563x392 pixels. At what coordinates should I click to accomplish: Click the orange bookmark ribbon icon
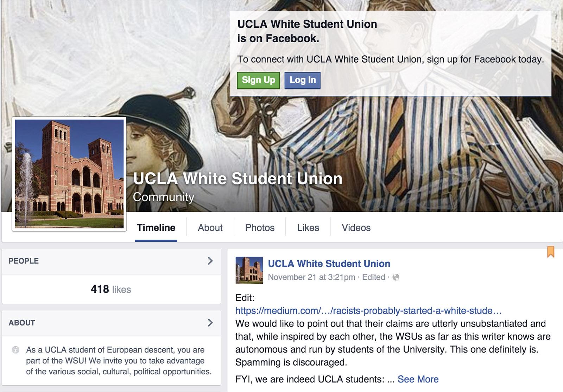[x=551, y=252]
